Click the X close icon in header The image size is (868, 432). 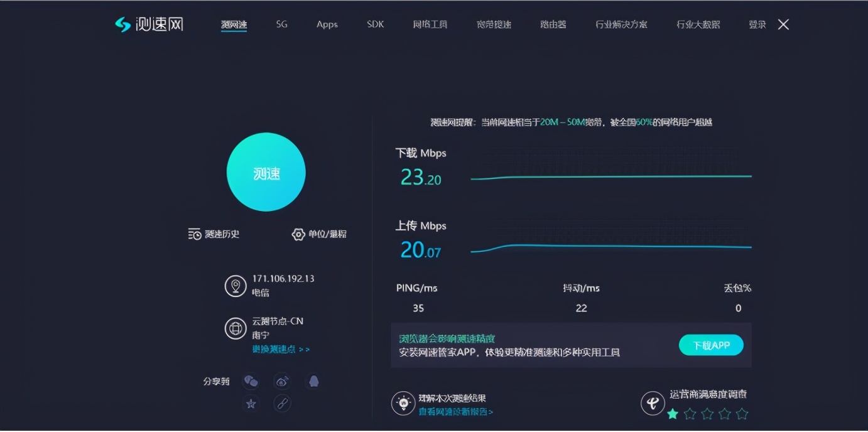coord(783,24)
